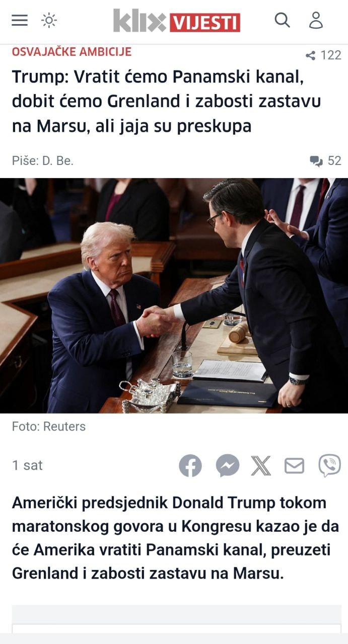Open the OSVAJAČKE AMBICIJE category label
The width and height of the screenshot is (348, 644).
coord(72,51)
